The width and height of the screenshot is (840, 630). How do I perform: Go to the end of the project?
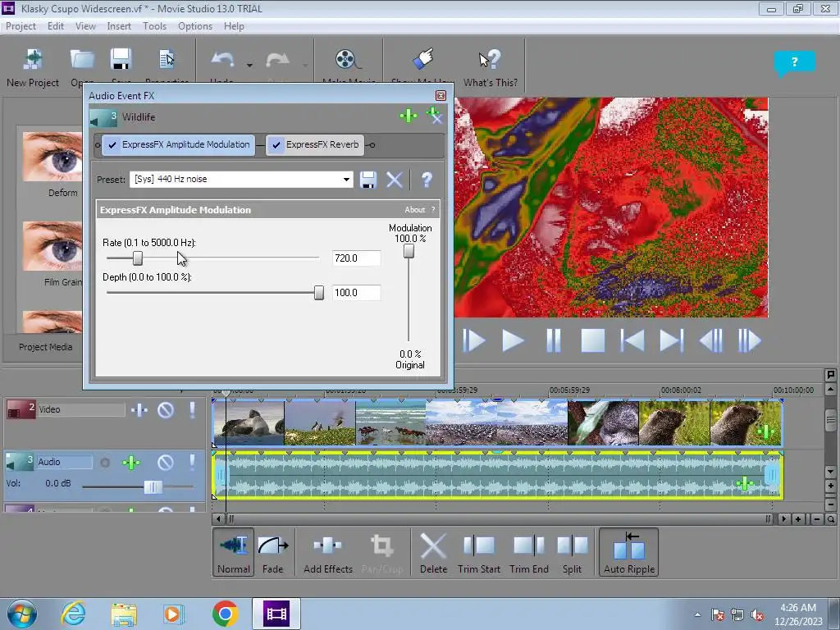(x=672, y=340)
